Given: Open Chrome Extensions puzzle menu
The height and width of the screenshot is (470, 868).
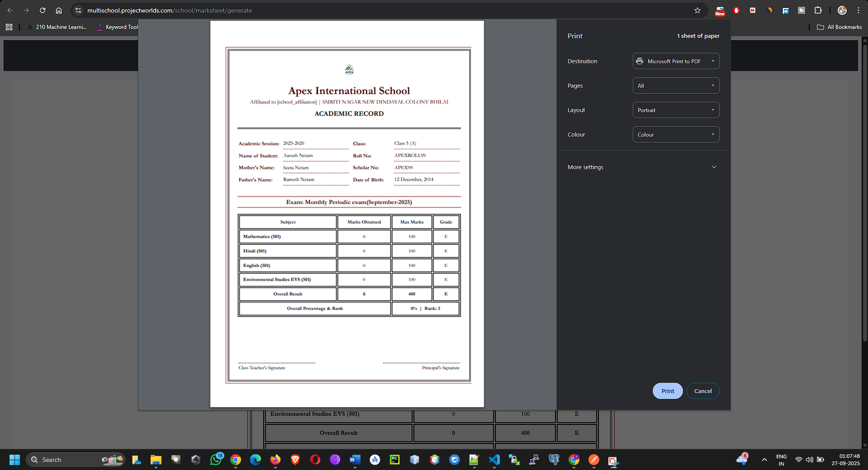Looking at the screenshot, I should click(x=818, y=10).
